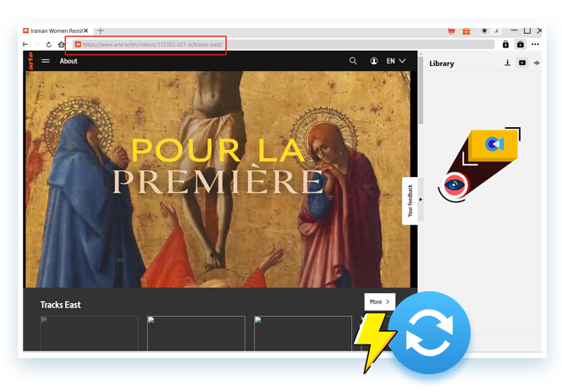The width and height of the screenshot is (562, 392).
Task: Click the scrollbar up arrow
Action: 421,54
